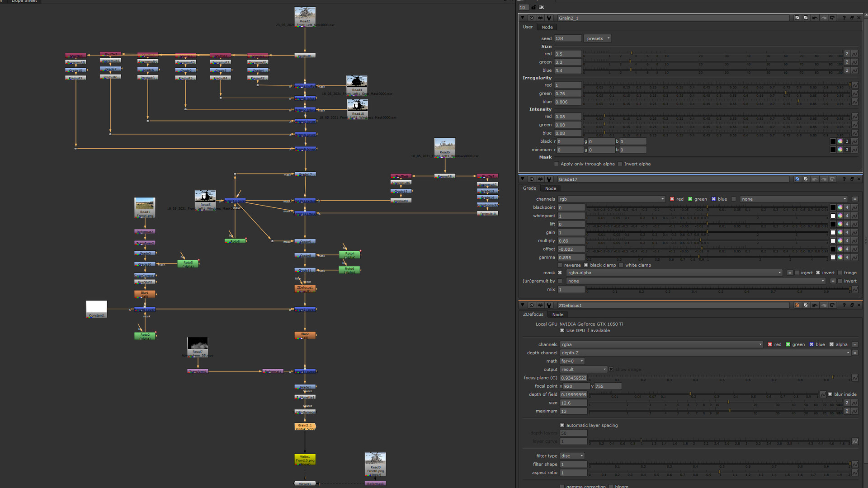This screenshot has width=868, height=488.
Task: Toggle Use GPU if available
Action: coord(562,331)
